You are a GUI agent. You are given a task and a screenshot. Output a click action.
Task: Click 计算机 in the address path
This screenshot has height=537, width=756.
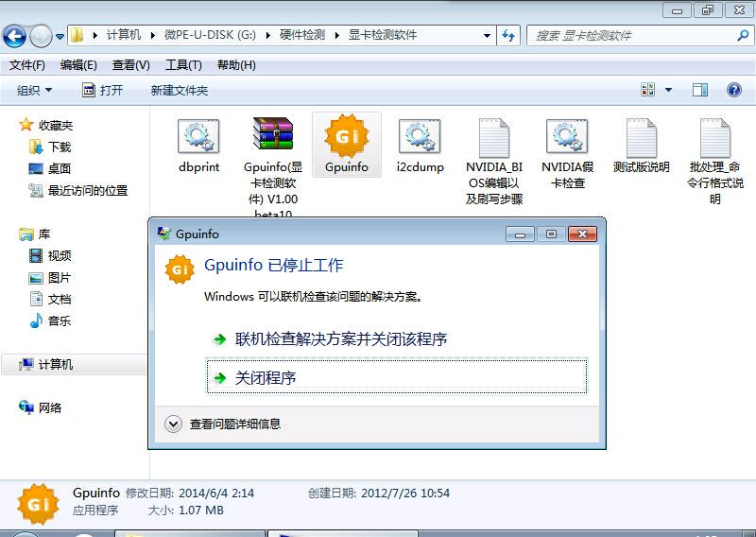click(124, 35)
